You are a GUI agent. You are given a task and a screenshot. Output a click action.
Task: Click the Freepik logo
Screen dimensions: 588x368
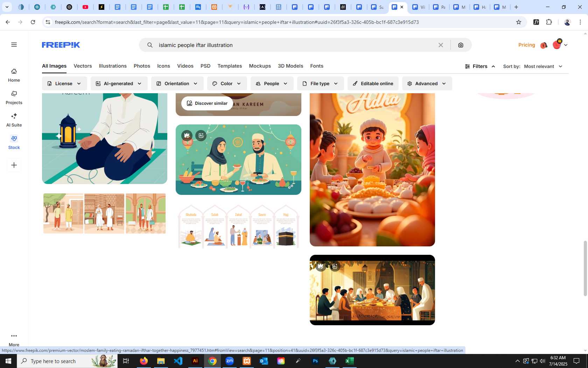click(61, 45)
